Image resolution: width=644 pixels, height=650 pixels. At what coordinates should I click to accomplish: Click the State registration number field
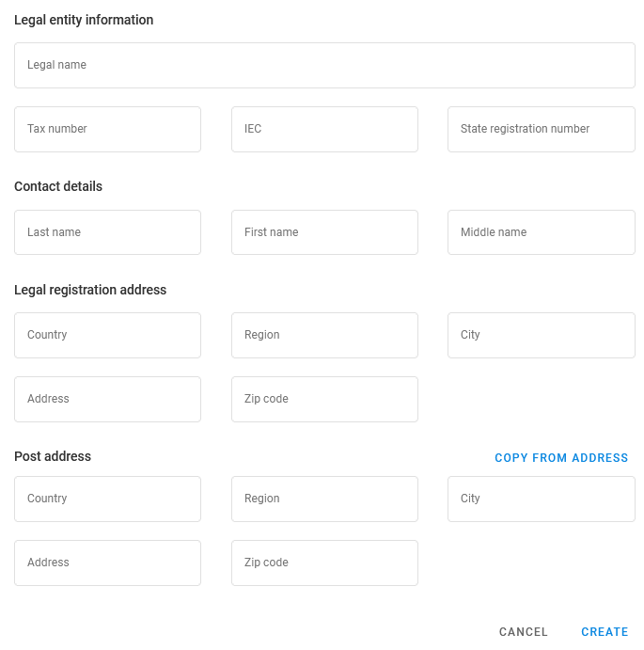(541, 130)
